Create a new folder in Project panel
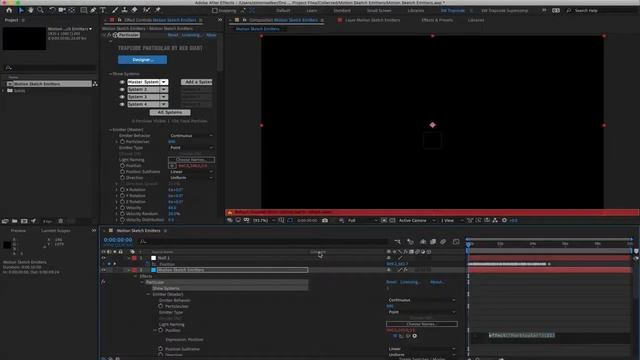The width and height of the screenshot is (640, 360). [15, 221]
